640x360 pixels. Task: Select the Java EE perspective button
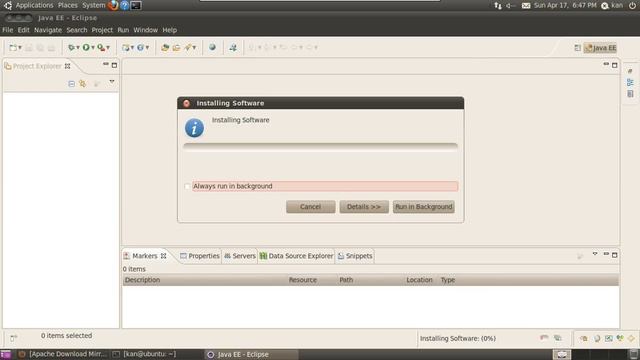point(600,48)
